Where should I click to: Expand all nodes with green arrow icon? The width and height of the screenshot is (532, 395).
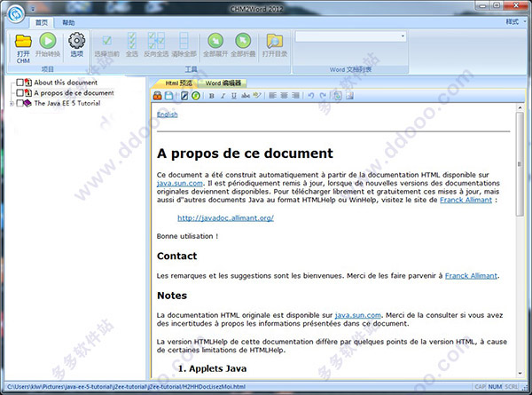click(215, 45)
